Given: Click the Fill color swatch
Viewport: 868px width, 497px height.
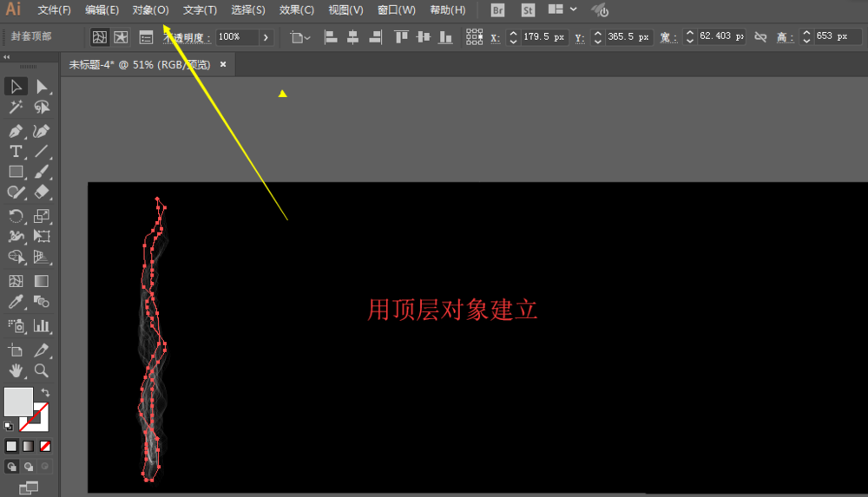Looking at the screenshot, I should point(18,402).
